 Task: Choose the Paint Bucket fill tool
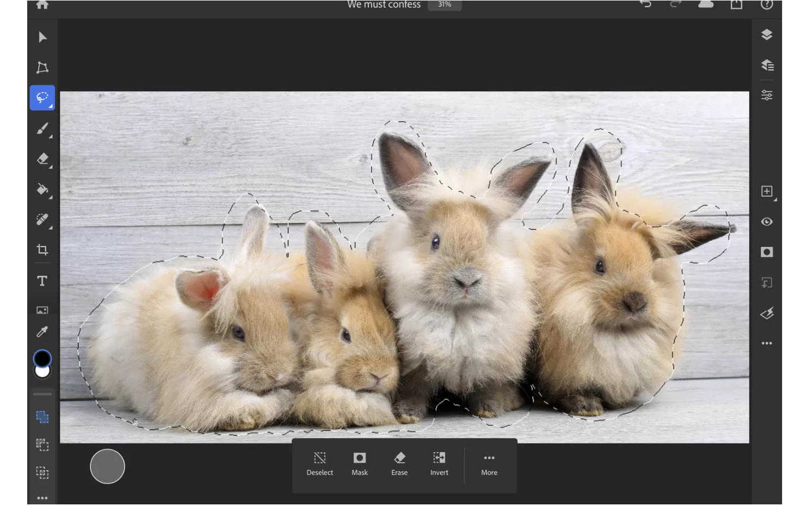42,190
